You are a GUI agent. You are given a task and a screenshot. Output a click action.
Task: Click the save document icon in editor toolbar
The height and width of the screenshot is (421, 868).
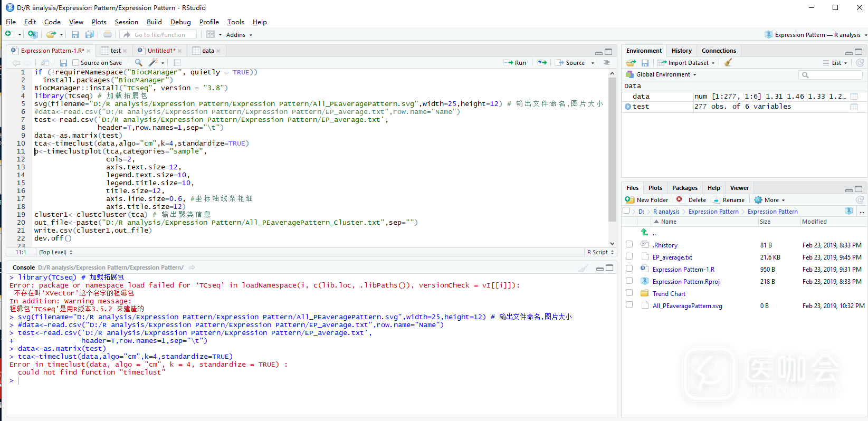click(63, 63)
